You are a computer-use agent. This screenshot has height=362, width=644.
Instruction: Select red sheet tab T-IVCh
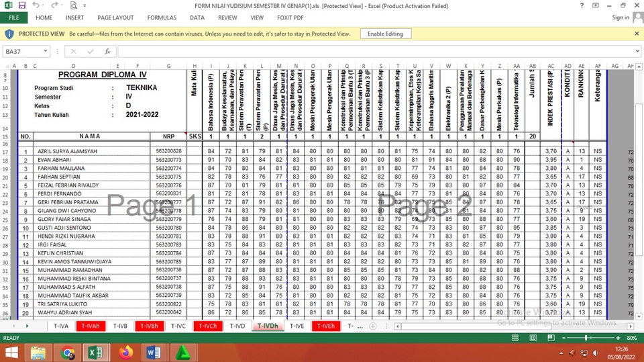coord(208,326)
